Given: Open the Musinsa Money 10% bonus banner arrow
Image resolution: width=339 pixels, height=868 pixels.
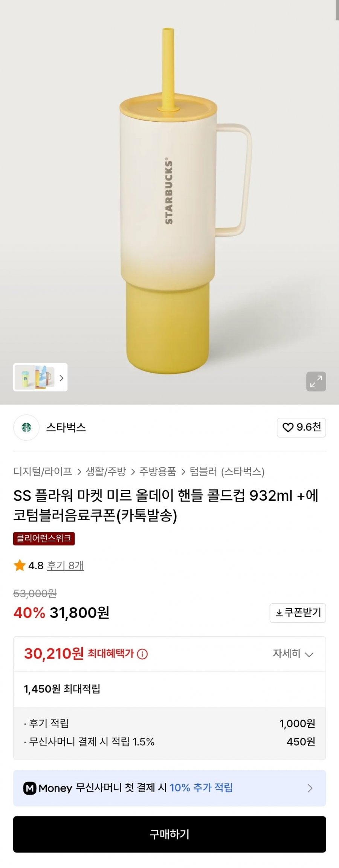Looking at the screenshot, I should [310, 788].
